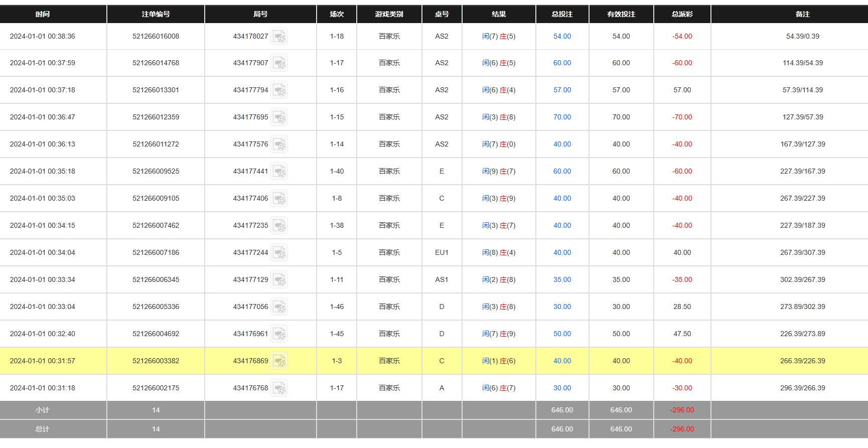Click the 有效投注 column header

click(621, 14)
